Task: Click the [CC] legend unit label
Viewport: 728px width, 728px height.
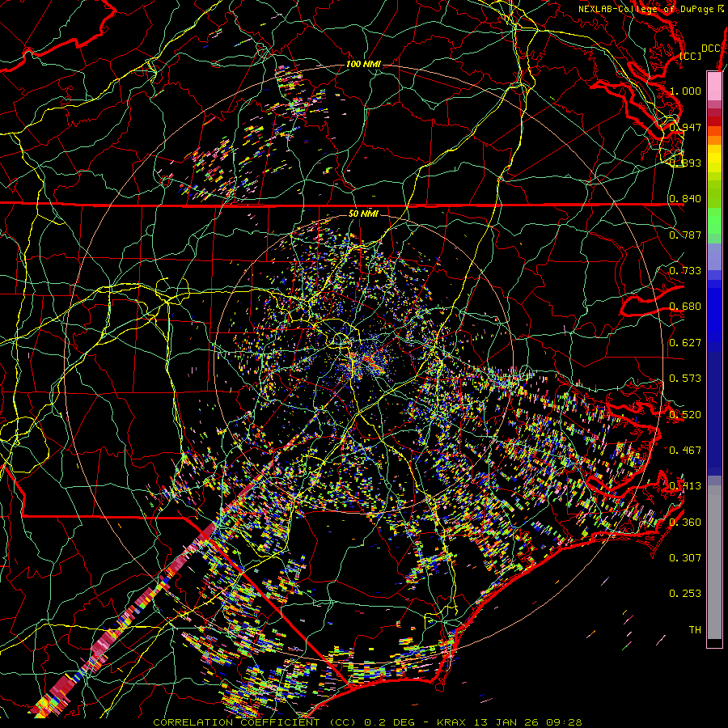Action: (x=690, y=56)
